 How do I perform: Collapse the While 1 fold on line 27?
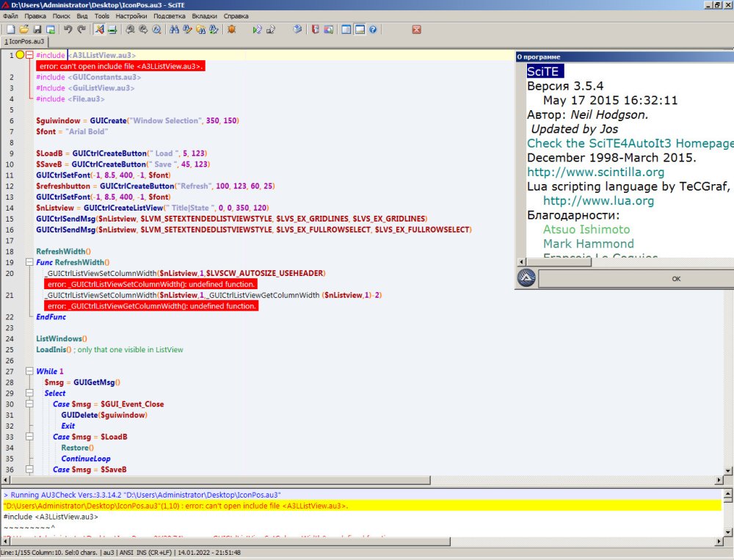(29, 371)
